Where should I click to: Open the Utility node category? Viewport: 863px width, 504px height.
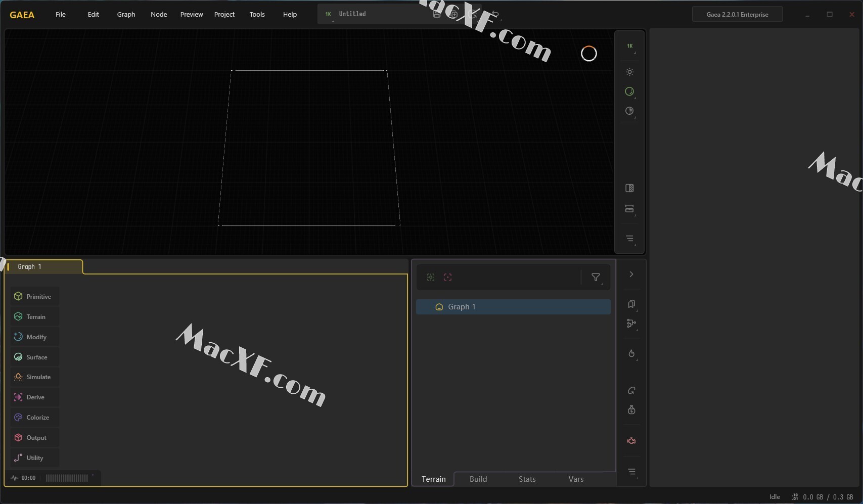(x=34, y=458)
